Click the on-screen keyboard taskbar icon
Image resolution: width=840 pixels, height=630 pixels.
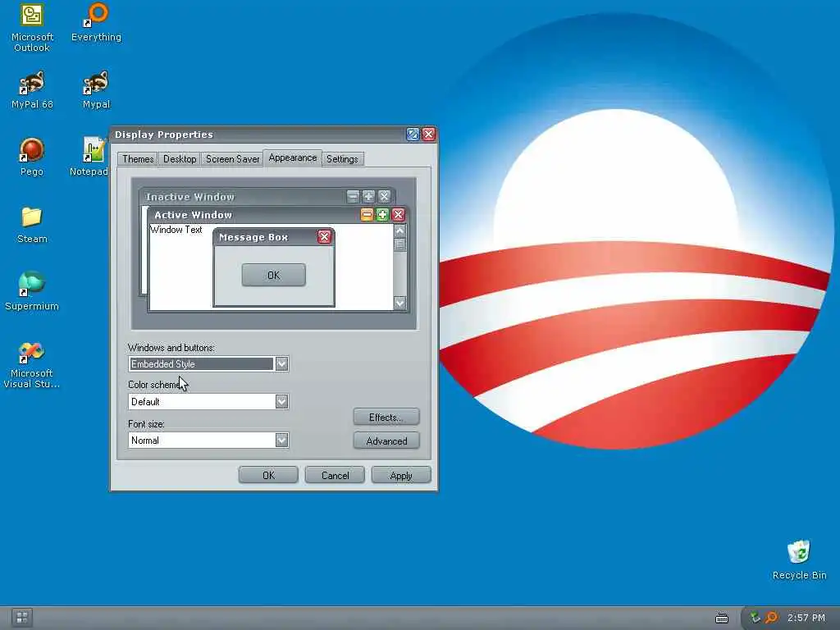(x=722, y=619)
